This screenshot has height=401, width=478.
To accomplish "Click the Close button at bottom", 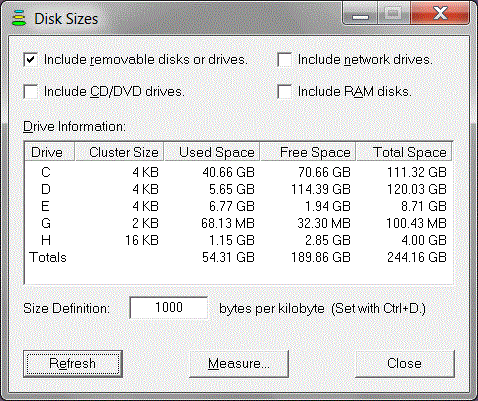I will [x=404, y=363].
